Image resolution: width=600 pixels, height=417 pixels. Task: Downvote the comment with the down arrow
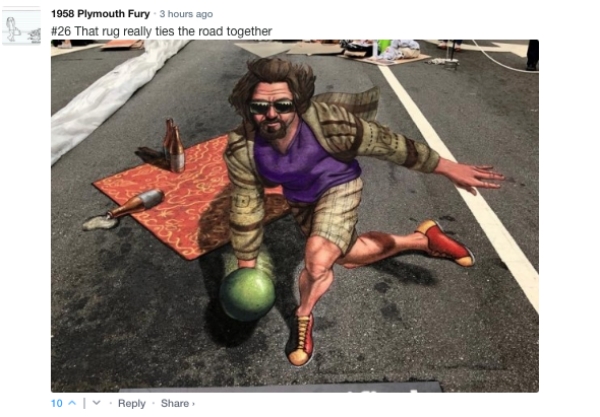click(x=96, y=403)
